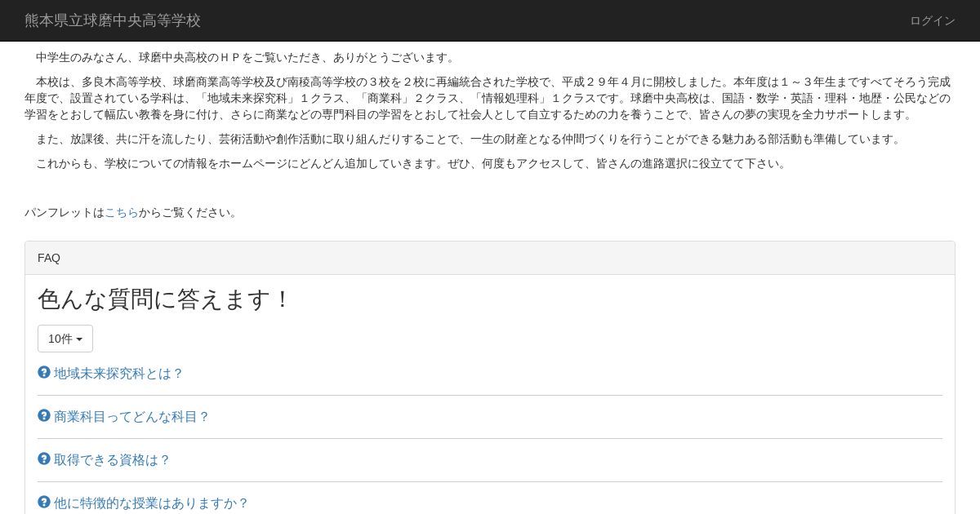Click the FAQ panel header label
The height and width of the screenshot is (514, 980).
point(49,258)
